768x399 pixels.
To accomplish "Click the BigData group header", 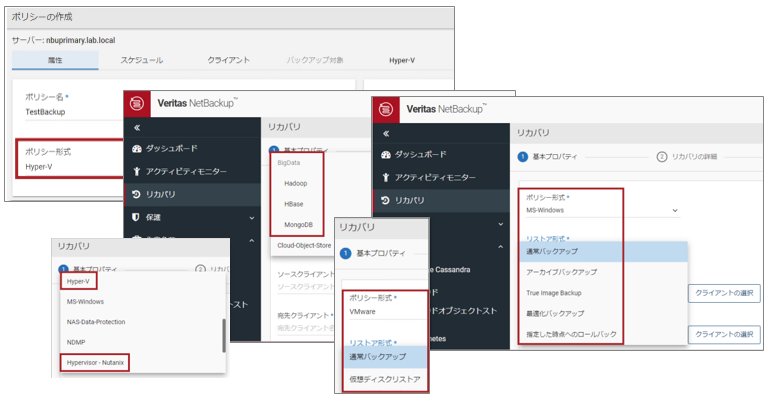I will click(x=288, y=163).
